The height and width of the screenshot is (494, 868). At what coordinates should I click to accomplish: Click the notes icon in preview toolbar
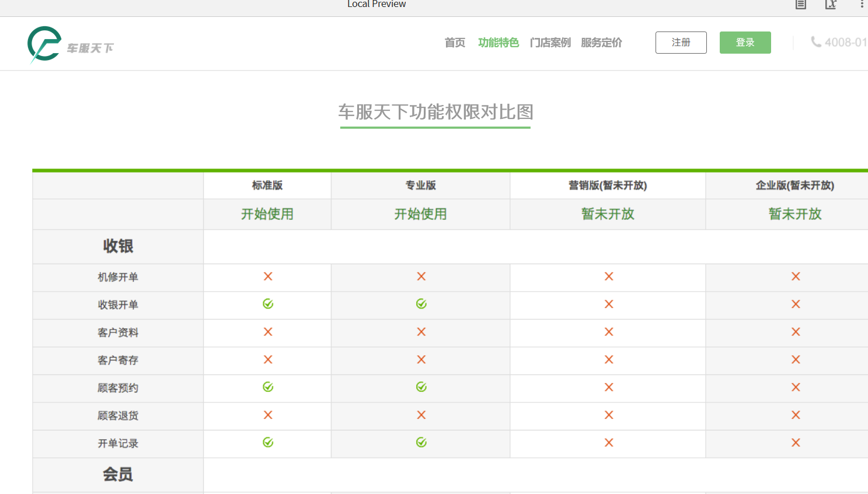(801, 5)
